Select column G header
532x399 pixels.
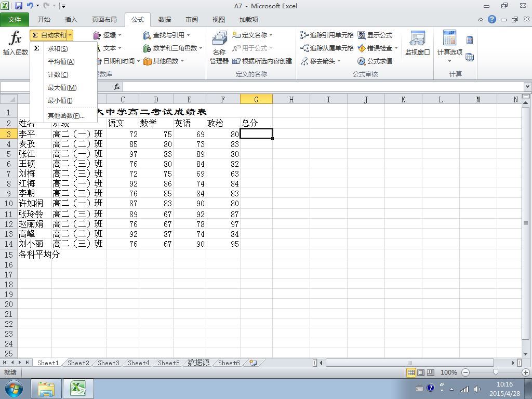256,99
